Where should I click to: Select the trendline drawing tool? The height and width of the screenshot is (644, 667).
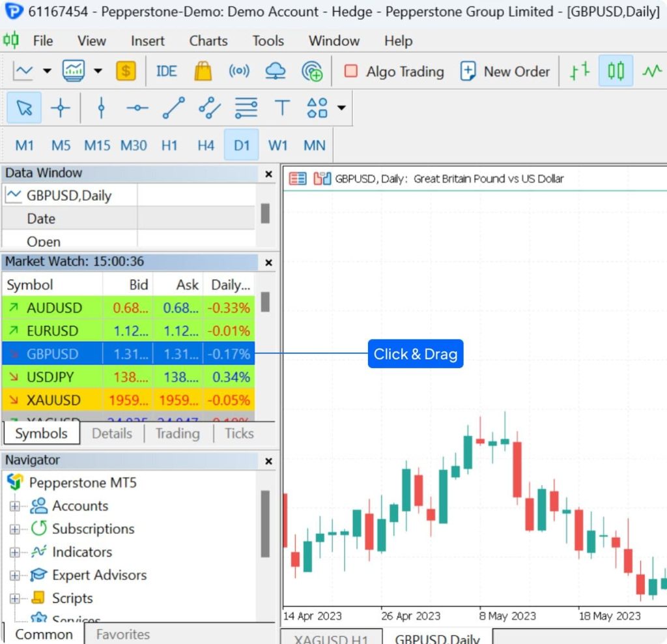coord(173,108)
